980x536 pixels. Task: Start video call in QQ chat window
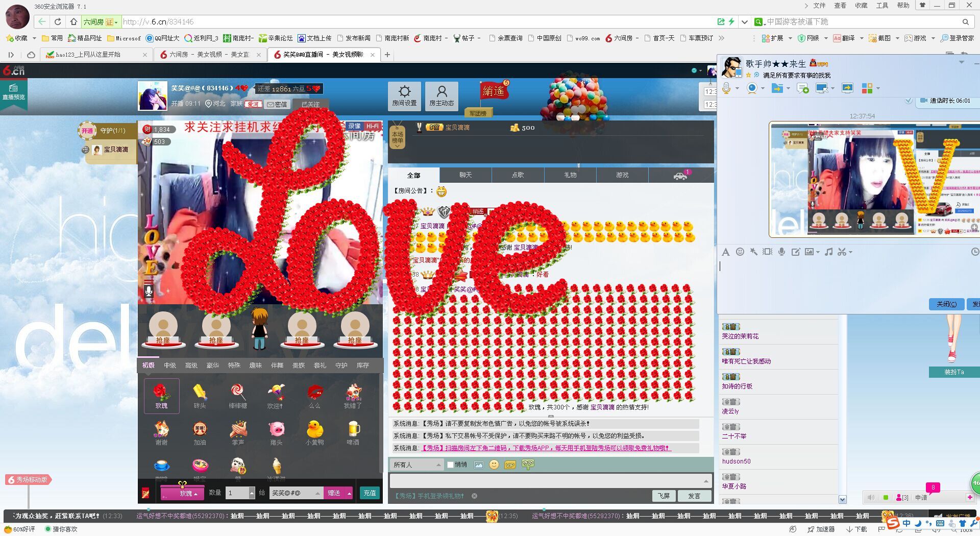click(x=751, y=88)
